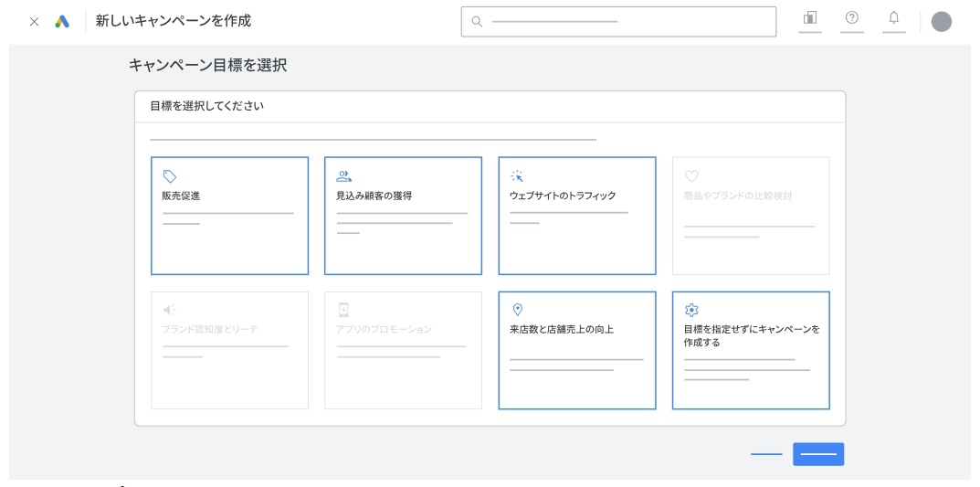Select the 商品やブランドの比較検討 goal card
980x487 pixels.
752,216
